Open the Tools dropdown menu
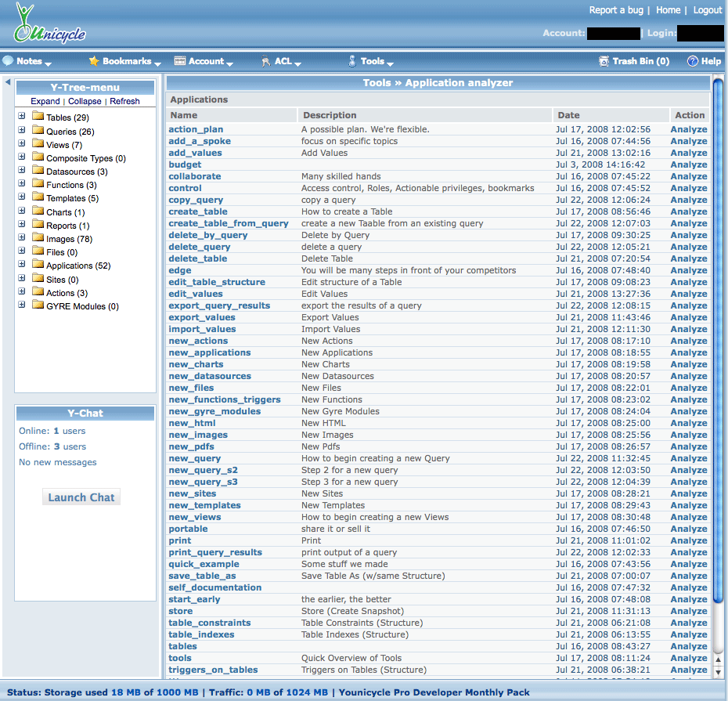The height and width of the screenshot is (701, 728). pos(372,61)
